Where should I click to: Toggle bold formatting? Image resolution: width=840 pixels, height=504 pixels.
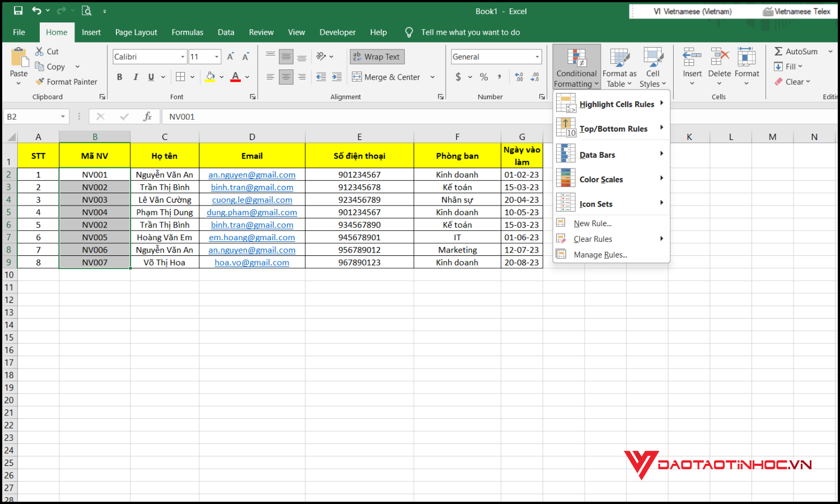click(119, 77)
